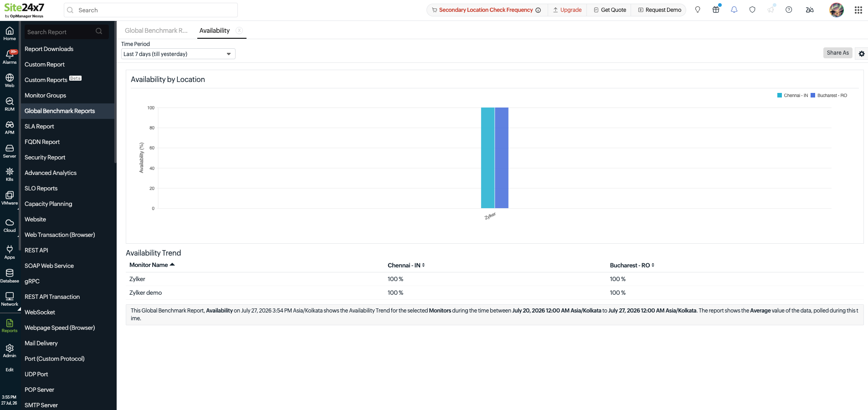Click the shield security icon
868x410 pixels.
pos(752,10)
